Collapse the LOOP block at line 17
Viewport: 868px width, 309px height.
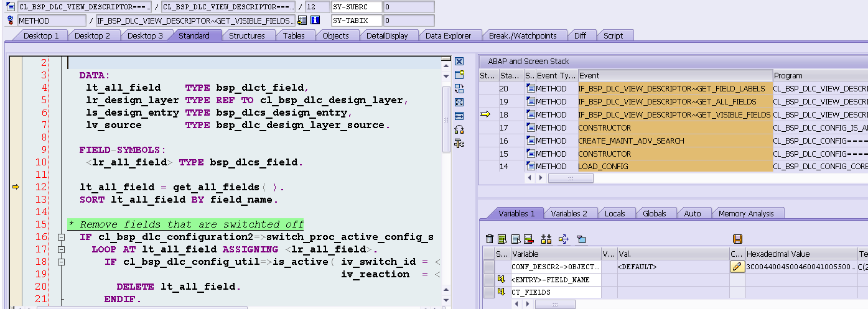point(61,249)
